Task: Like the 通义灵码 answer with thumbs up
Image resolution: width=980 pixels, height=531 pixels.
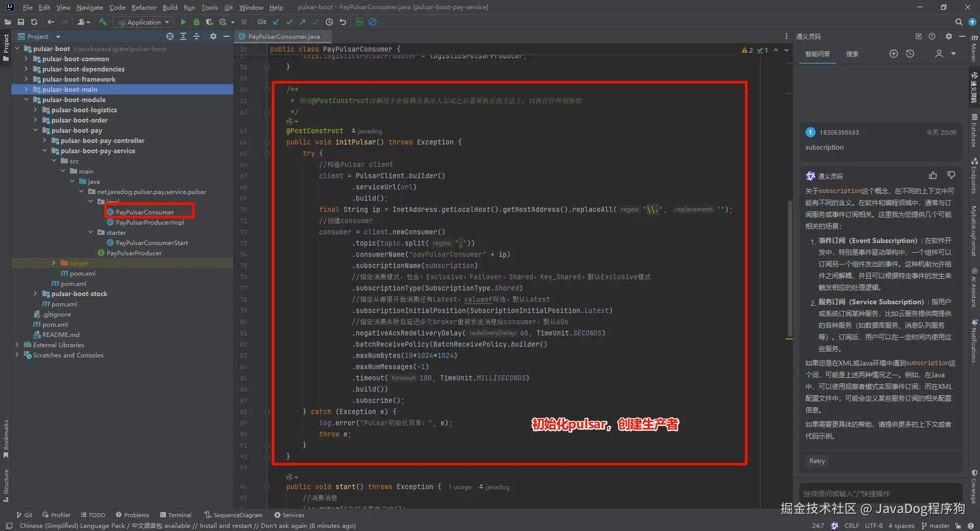Action: coord(933,176)
